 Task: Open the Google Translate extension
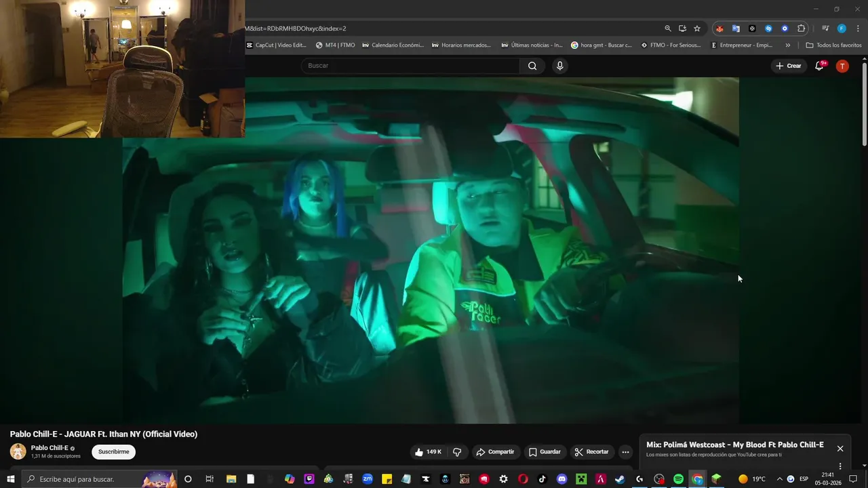tap(736, 28)
